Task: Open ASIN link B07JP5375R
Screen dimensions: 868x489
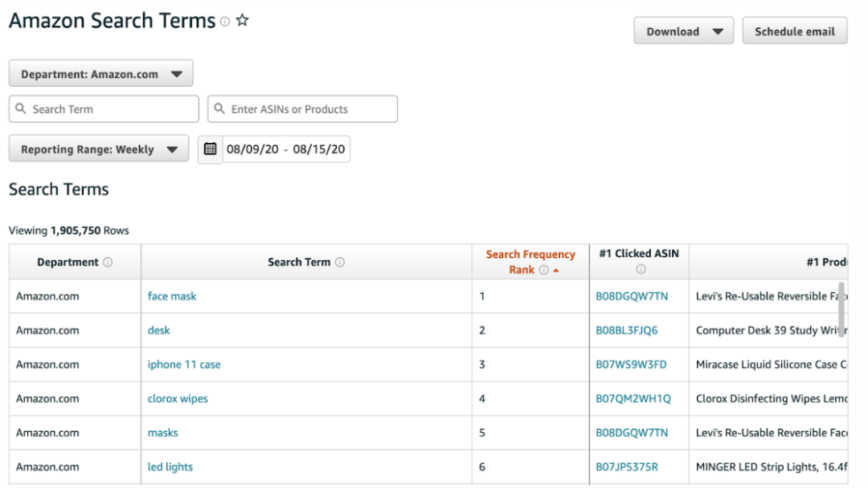Action: [x=627, y=467]
